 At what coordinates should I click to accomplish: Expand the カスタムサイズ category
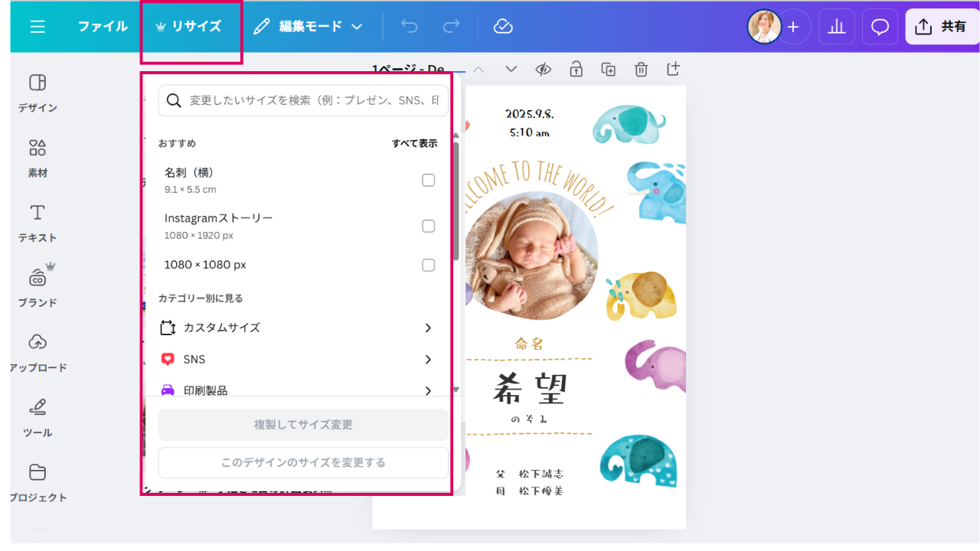click(x=297, y=328)
